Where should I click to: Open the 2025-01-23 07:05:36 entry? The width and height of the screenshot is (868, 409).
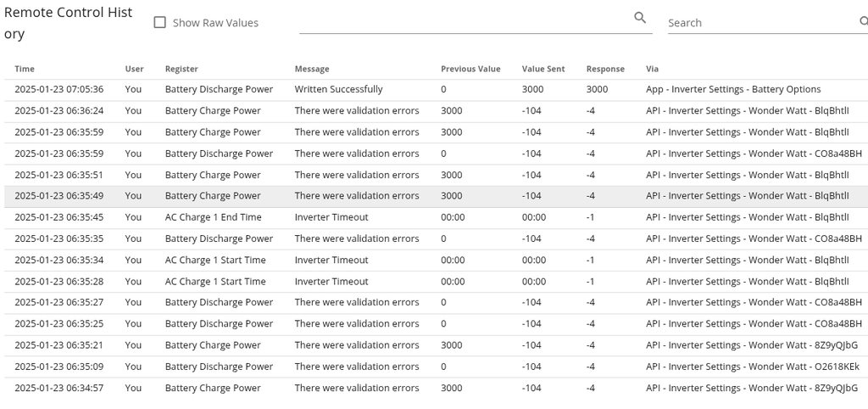(x=58, y=89)
